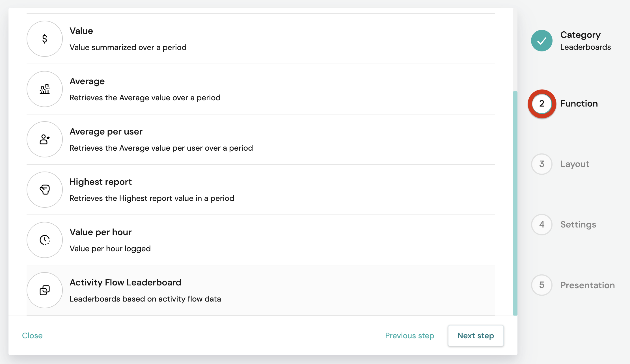Click the Next step button
The image size is (630, 364).
coord(476,335)
